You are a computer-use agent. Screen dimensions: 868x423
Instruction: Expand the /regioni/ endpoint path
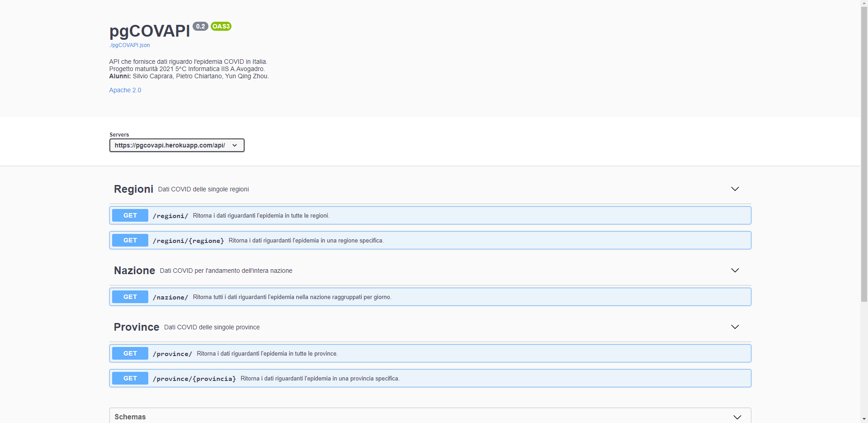coord(170,216)
